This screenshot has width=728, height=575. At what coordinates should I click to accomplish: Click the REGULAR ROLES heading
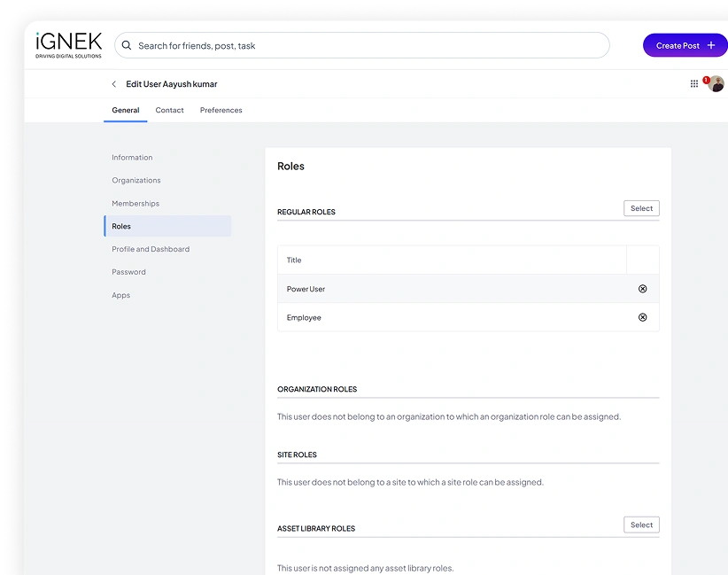pos(306,212)
